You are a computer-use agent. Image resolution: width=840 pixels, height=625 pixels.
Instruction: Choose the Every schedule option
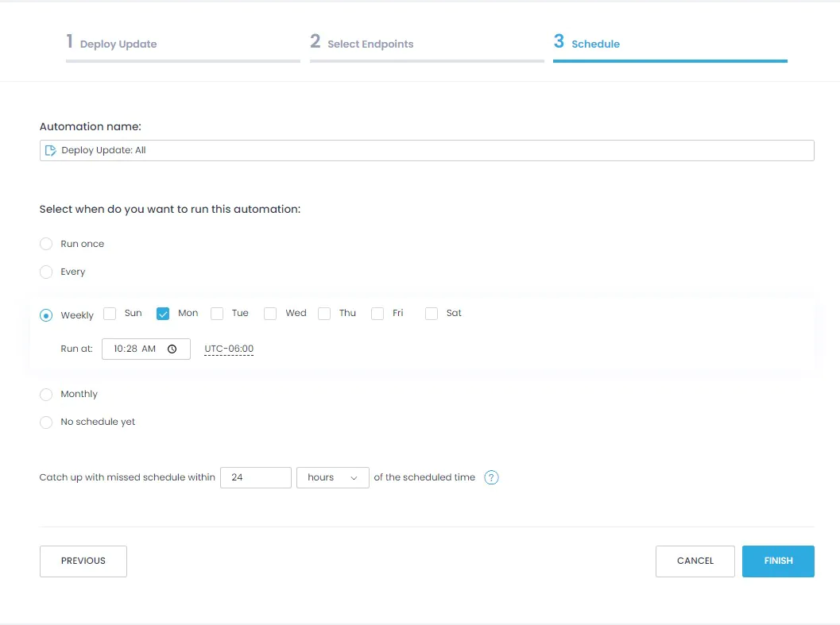pos(46,272)
